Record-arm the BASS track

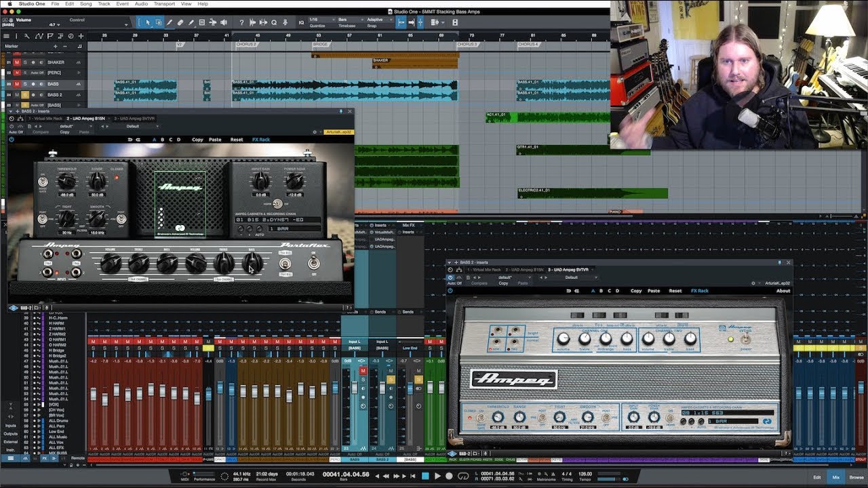pyautogui.click(x=33, y=84)
